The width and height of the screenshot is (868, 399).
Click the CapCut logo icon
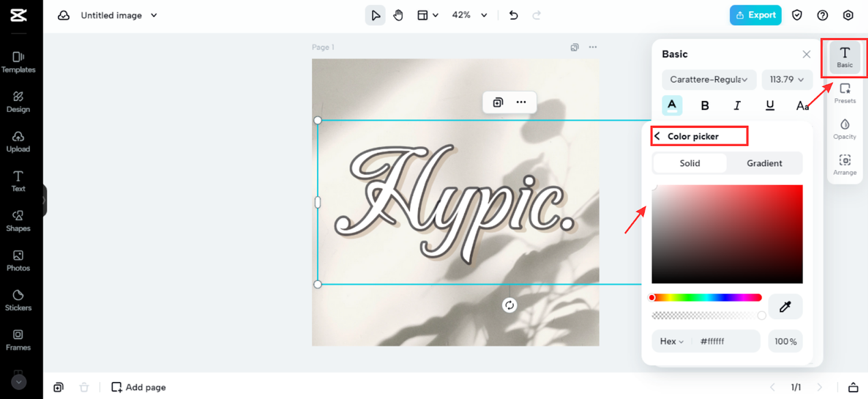click(18, 15)
